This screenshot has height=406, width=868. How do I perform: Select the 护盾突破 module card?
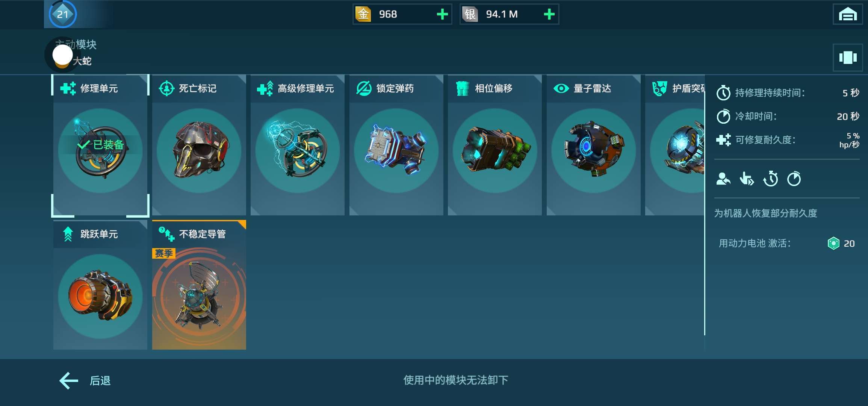point(675,145)
